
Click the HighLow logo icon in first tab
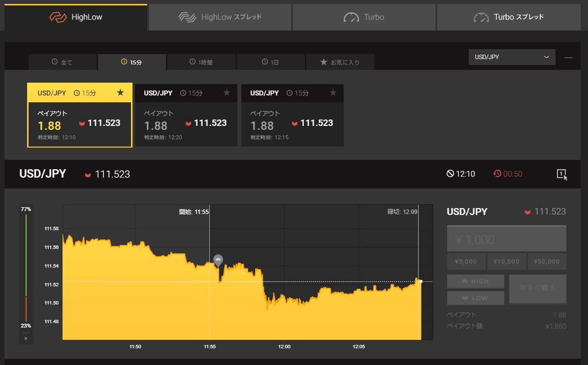pyautogui.click(x=58, y=17)
